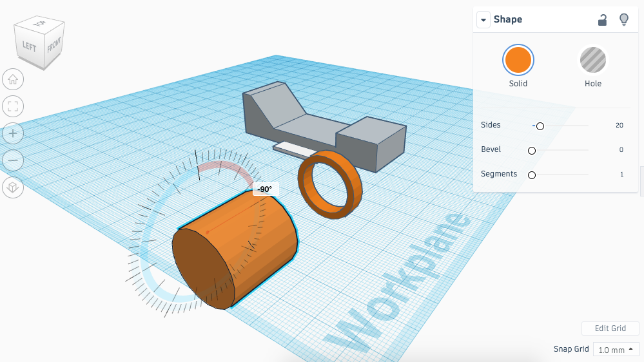Click the TOP face of the view cube
Image resolution: width=644 pixels, height=362 pixels.
point(41,25)
